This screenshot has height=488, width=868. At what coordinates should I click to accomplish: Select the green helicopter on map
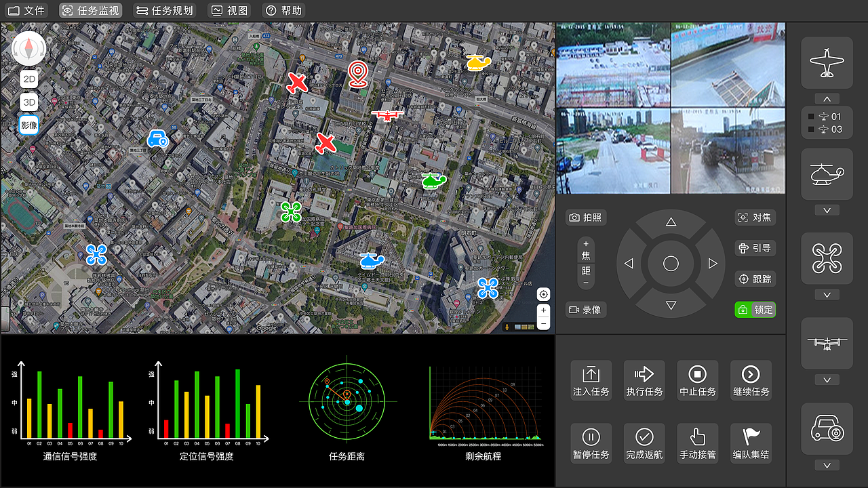[433, 180]
